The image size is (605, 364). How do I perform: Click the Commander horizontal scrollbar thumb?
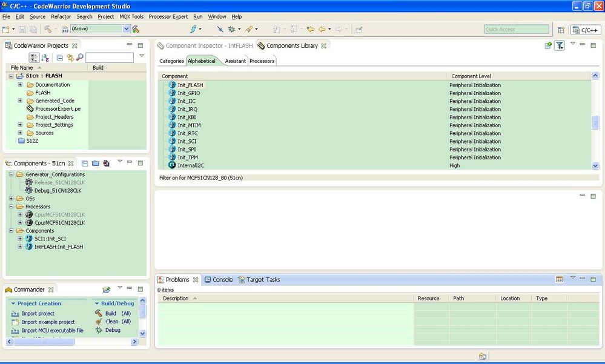click(x=44, y=342)
